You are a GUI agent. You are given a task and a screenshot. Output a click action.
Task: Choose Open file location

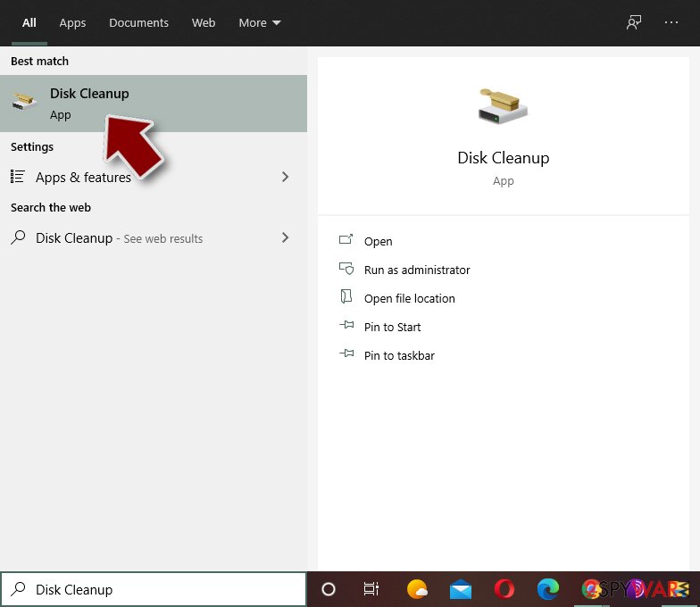coord(409,298)
